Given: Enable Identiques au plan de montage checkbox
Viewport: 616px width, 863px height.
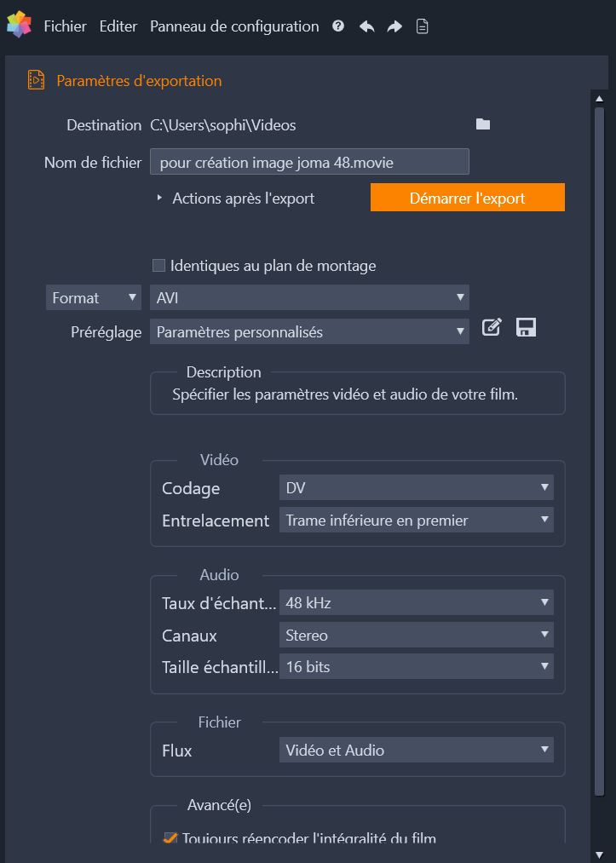Looking at the screenshot, I should coord(158,266).
